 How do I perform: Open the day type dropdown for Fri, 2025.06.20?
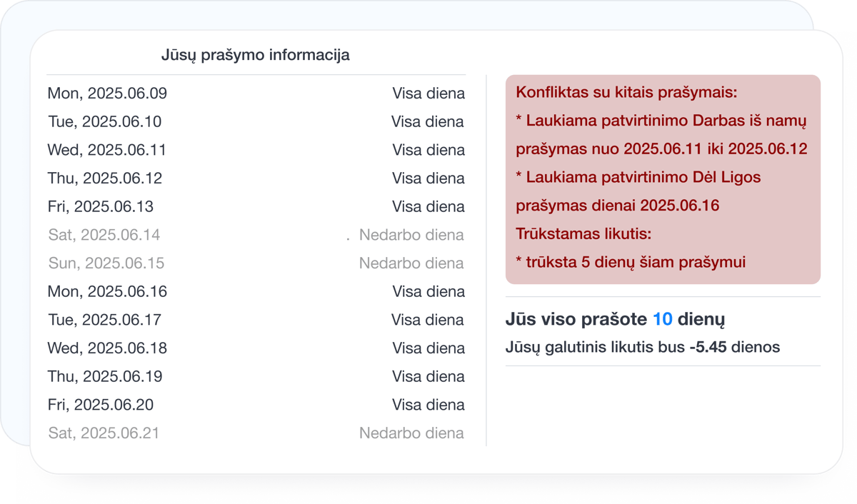428,404
